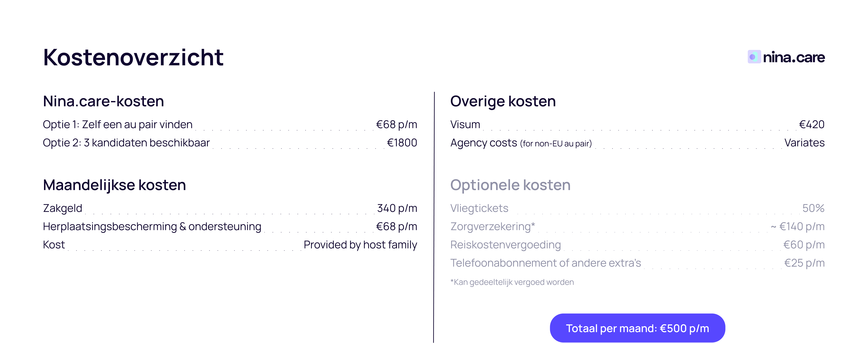
Task: Click the Kan gedeeltelijk vergoed worden footnote
Action: point(512,282)
